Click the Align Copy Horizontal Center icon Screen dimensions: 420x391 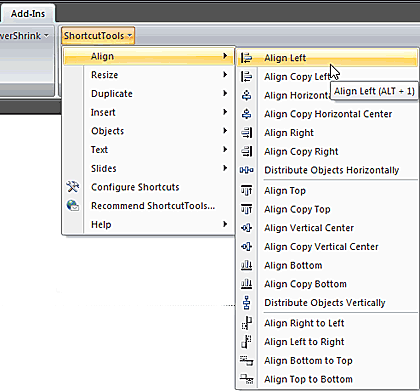pyautogui.click(x=247, y=114)
